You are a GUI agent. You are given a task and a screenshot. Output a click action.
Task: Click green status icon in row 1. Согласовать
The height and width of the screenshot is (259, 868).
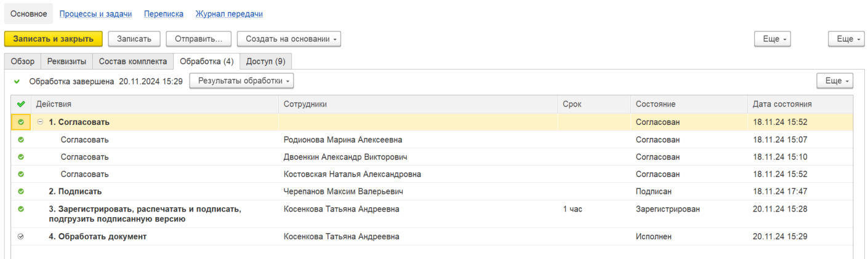click(21, 122)
